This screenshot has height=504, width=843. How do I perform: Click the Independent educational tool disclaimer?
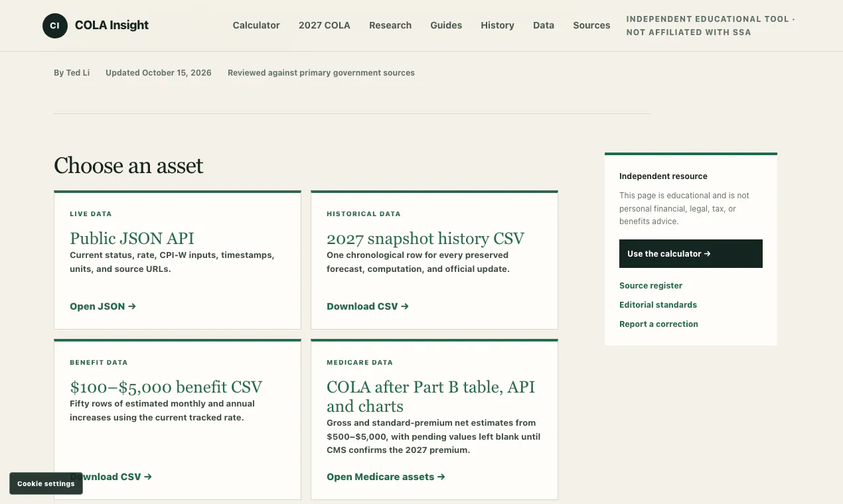pos(710,25)
